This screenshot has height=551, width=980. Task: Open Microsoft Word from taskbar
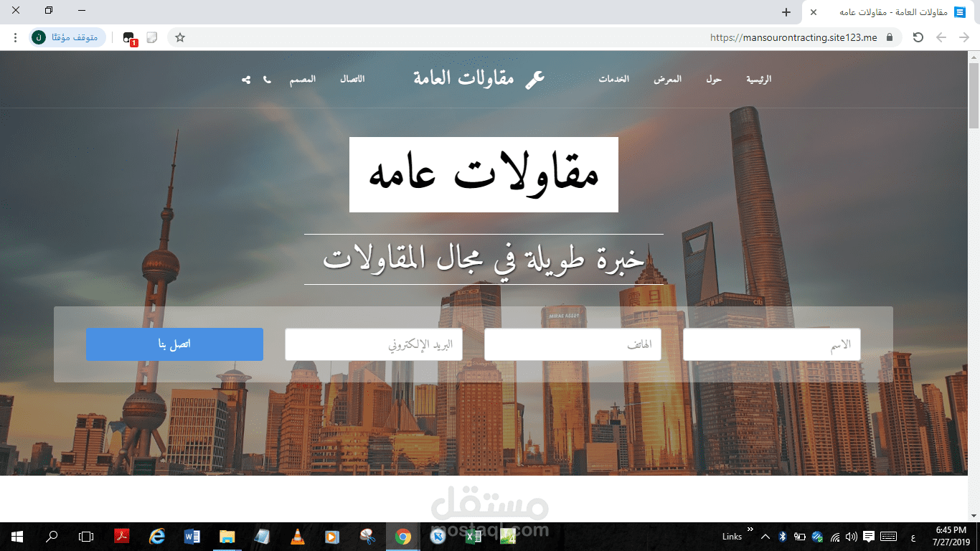point(192,537)
